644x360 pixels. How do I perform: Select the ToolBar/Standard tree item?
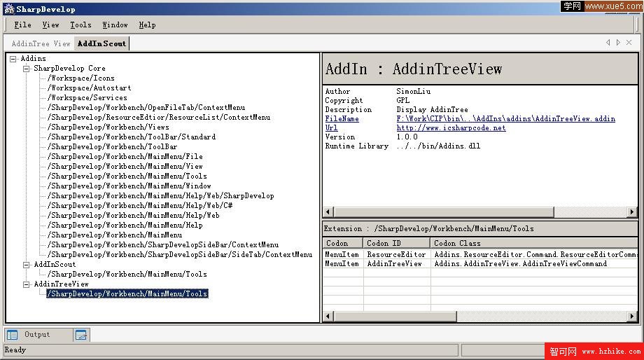pos(132,137)
